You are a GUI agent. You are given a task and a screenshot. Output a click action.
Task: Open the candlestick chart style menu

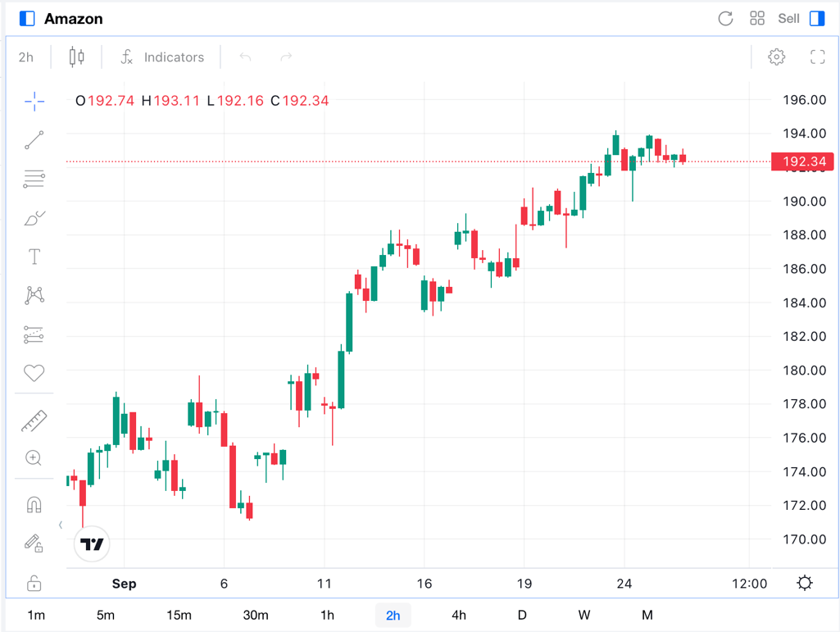[x=76, y=57]
